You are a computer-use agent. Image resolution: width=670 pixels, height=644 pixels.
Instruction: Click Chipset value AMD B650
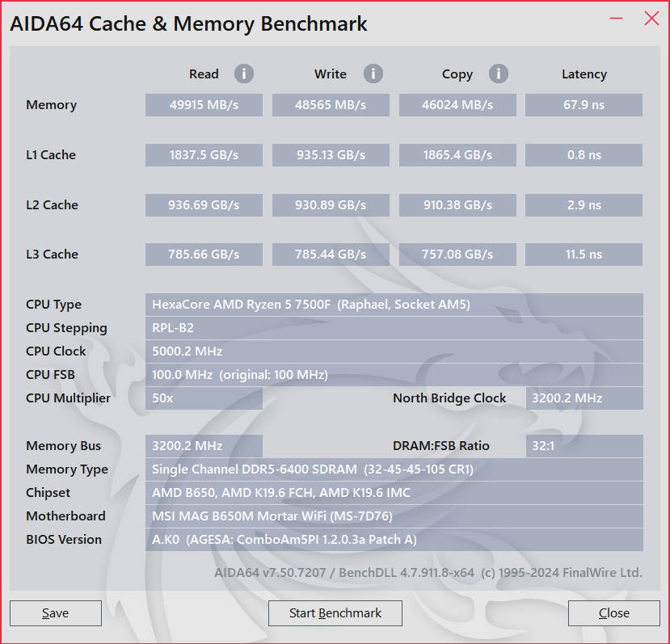coord(394,493)
